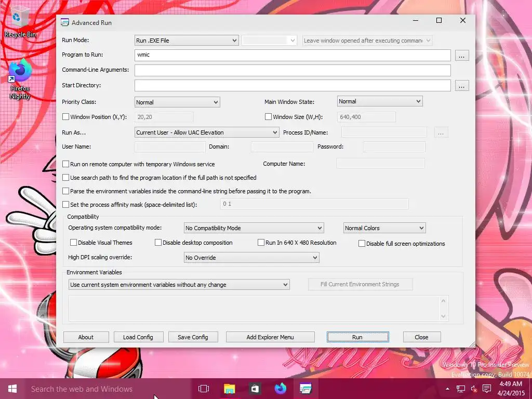532x399 pixels.
Task: Open the Action Center notifications icon
Action: (487, 389)
